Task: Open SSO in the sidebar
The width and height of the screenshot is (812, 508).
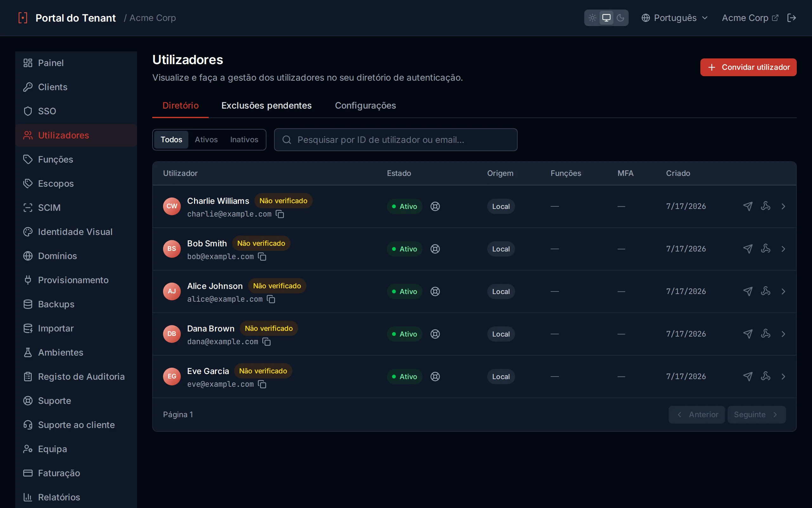Action: coord(76,111)
